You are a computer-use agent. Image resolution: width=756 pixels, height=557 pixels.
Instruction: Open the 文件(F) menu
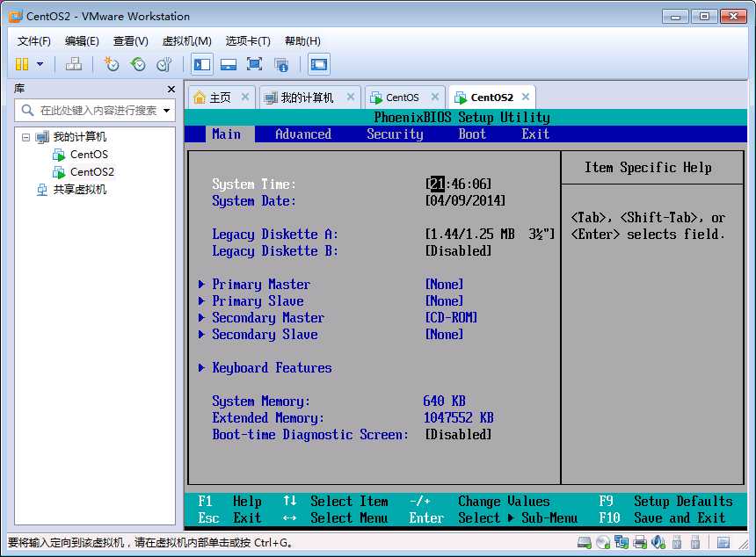(33, 41)
